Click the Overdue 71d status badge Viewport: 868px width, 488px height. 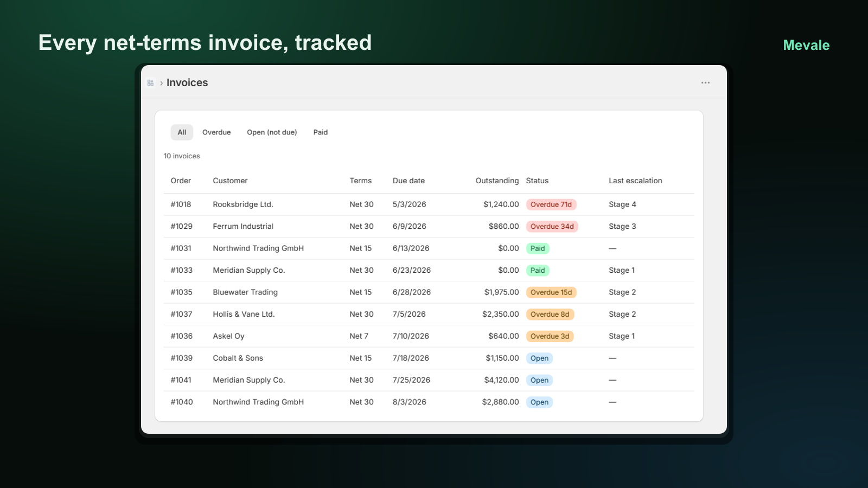[x=551, y=204]
